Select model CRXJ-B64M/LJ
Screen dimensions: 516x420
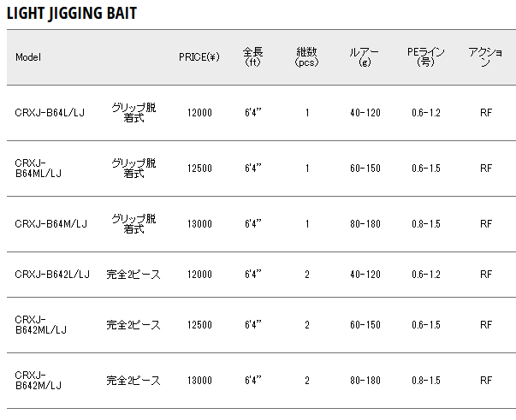point(51,224)
